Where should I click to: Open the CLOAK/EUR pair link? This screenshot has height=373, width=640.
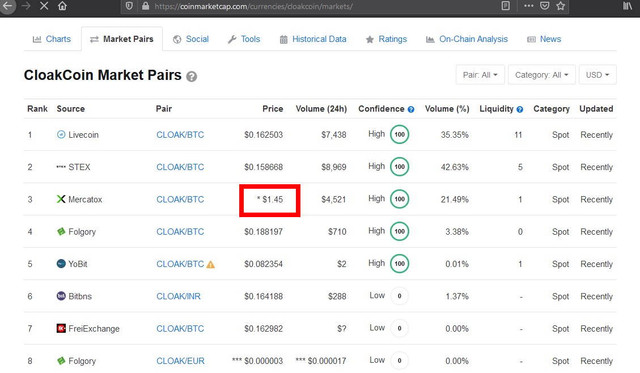click(x=180, y=361)
